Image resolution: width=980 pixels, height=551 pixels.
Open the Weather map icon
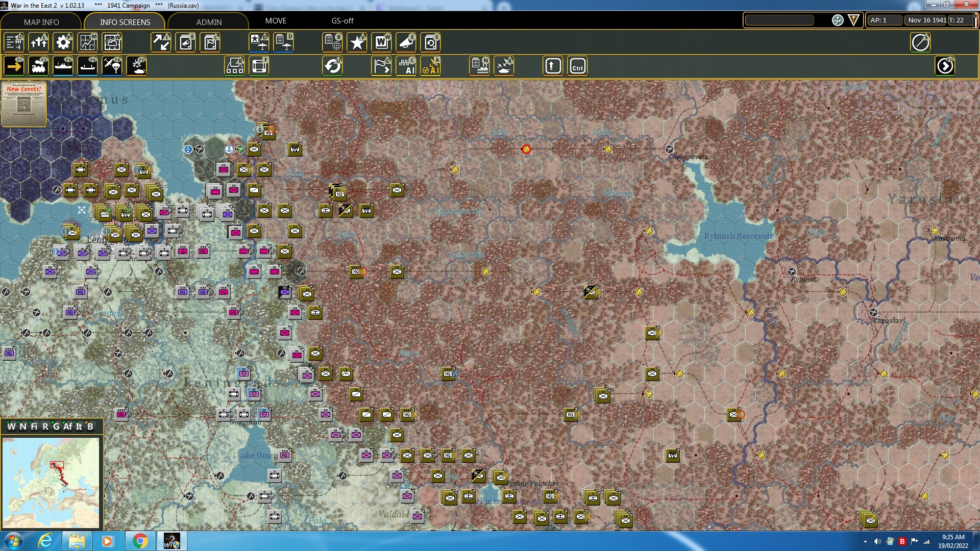point(112,42)
